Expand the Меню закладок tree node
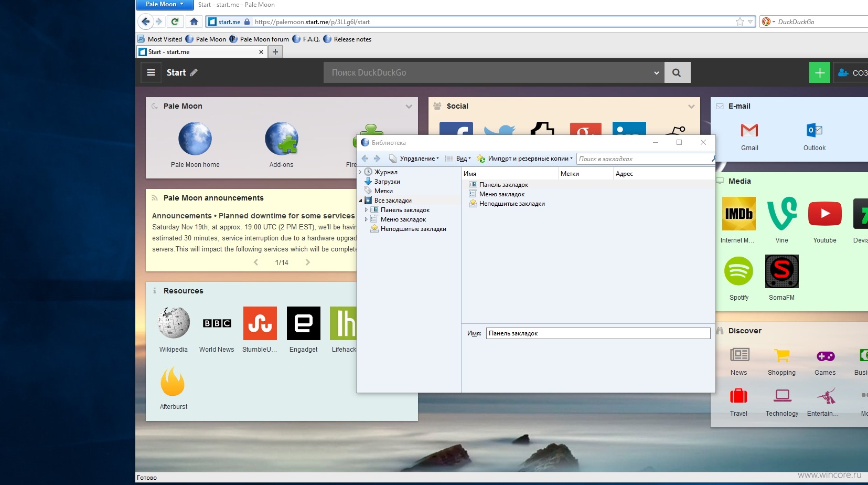The height and width of the screenshot is (485, 868). [366, 219]
